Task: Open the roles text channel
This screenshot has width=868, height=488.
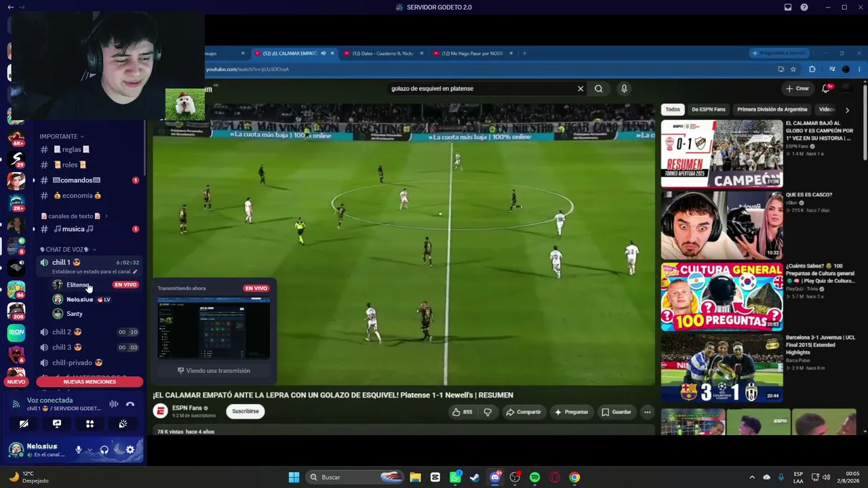Action: click(89, 165)
